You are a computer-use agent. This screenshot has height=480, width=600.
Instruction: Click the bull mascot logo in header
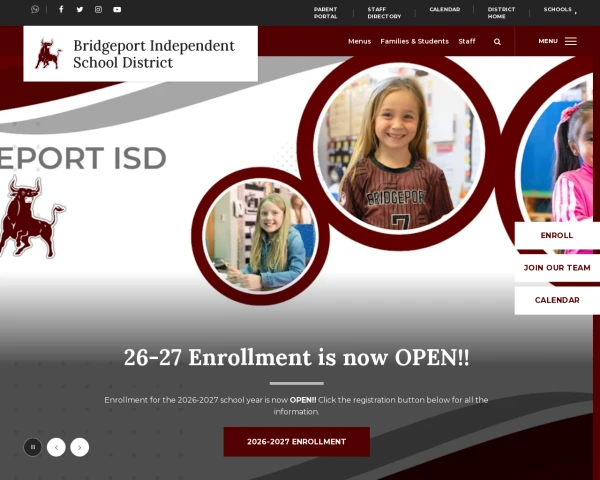pyautogui.click(x=48, y=54)
